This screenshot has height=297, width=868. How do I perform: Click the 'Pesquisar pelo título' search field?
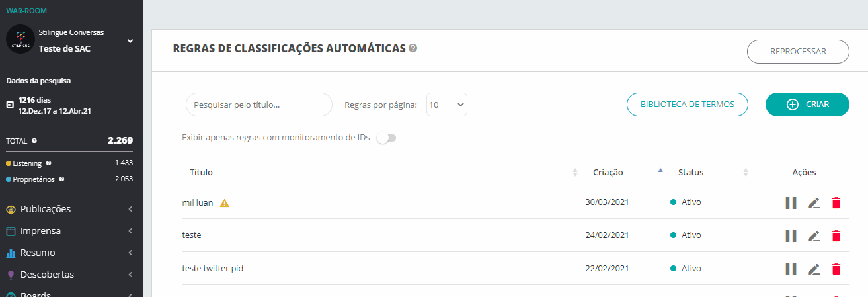[x=259, y=105]
